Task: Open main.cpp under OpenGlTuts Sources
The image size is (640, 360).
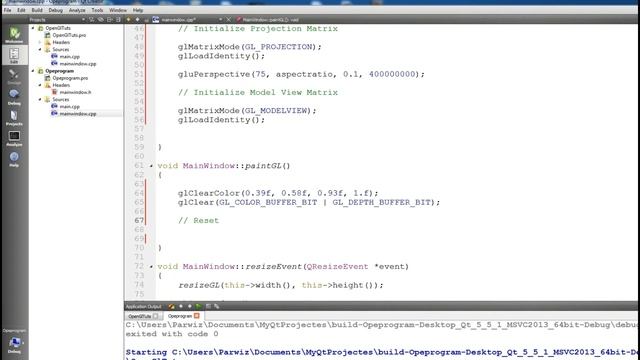Action: click(69, 57)
